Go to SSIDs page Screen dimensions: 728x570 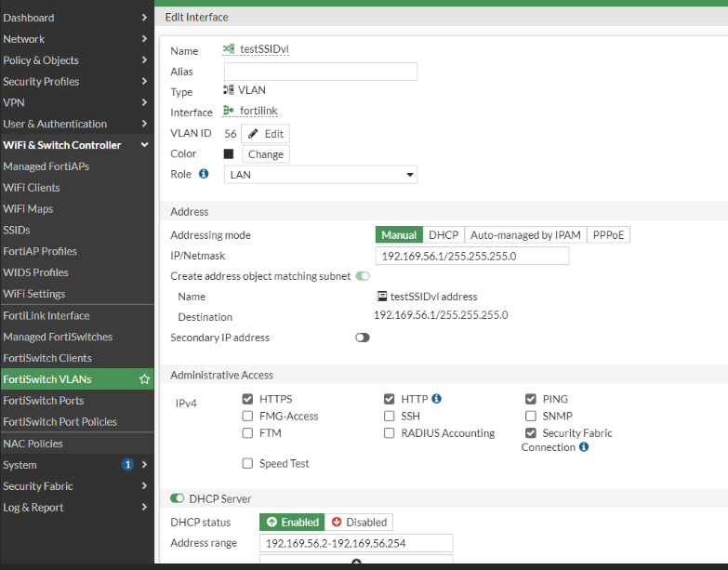pyautogui.click(x=77, y=230)
